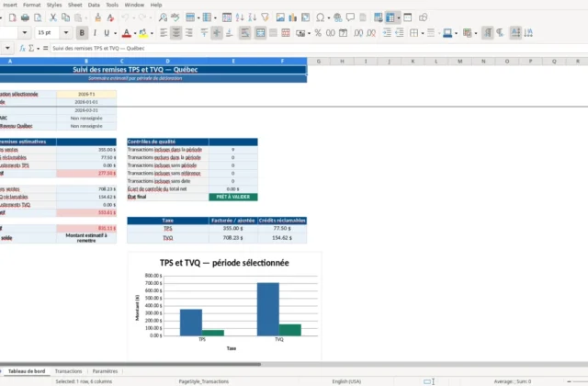588x386 pixels.
Task: Toggle Center Horizontally alignment
Action: (x=175, y=33)
